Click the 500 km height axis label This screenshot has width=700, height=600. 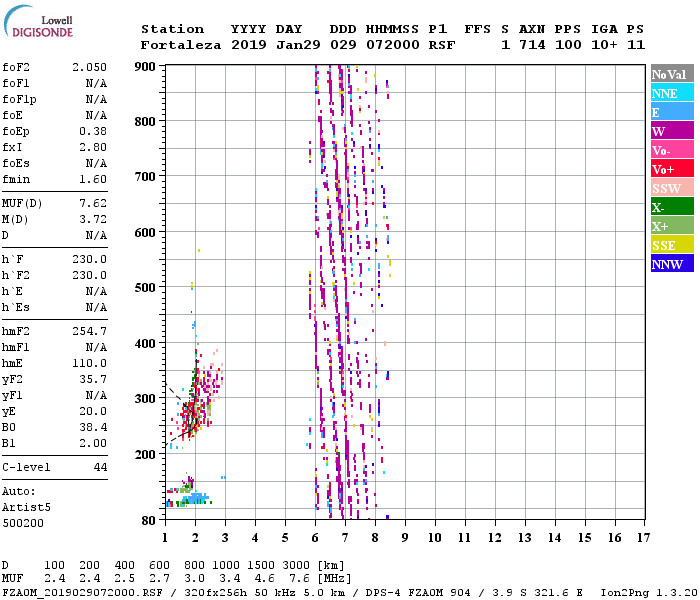coord(145,288)
